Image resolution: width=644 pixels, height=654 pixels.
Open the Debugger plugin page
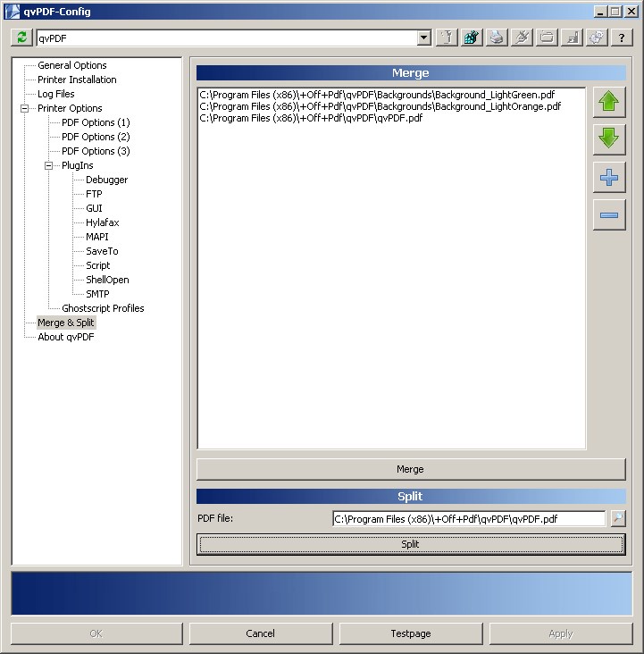(106, 180)
